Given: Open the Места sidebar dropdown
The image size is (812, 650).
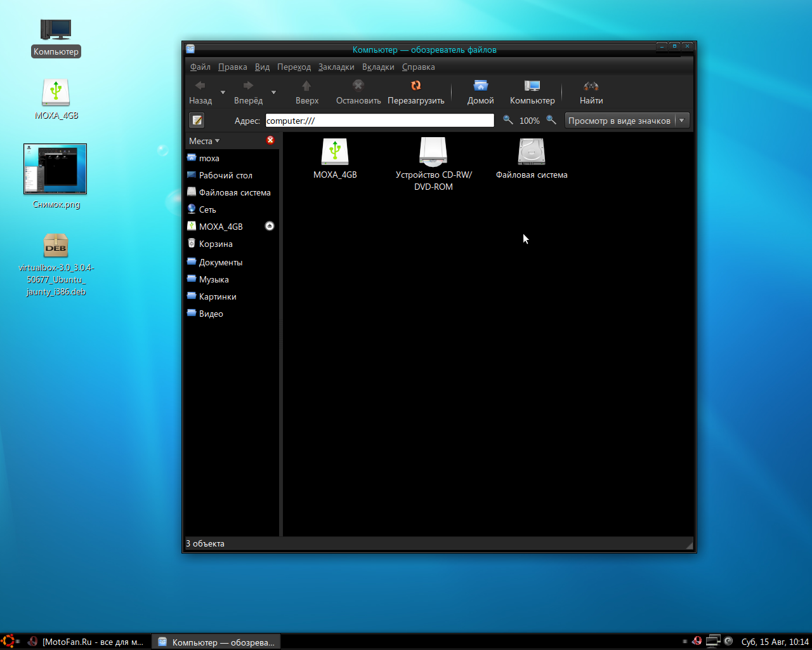Looking at the screenshot, I should click(204, 141).
